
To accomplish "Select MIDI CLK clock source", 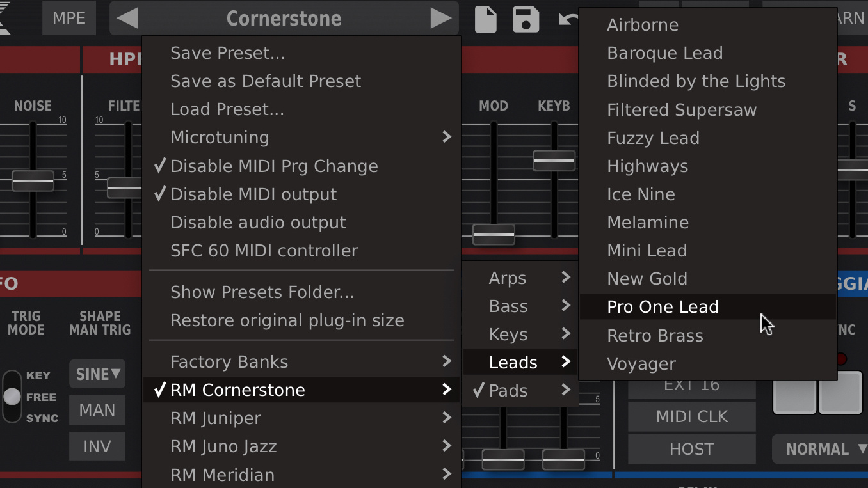I will pyautogui.click(x=692, y=416).
